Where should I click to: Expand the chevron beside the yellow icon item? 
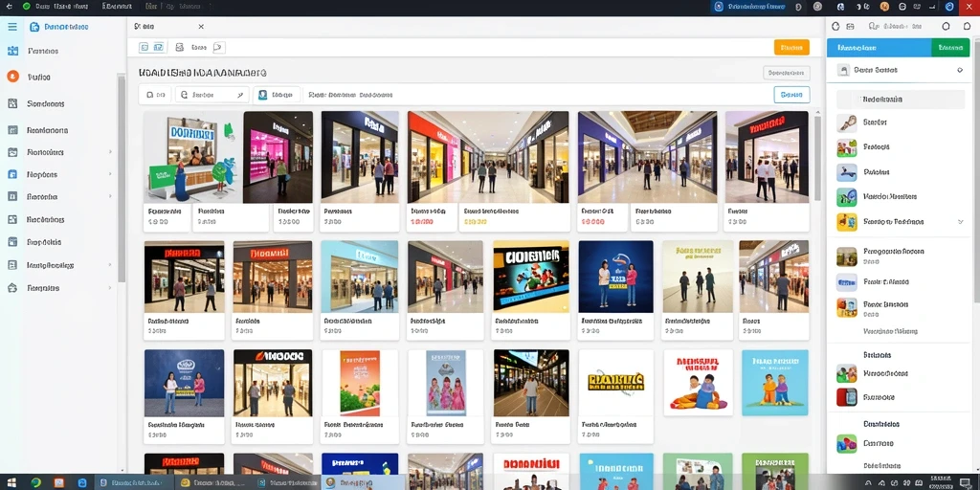[961, 222]
